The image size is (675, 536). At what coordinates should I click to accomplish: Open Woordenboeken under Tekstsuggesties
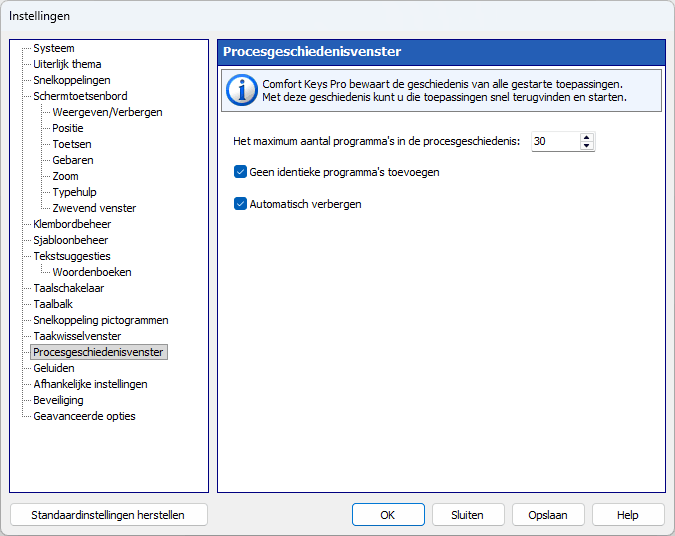tap(92, 272)
